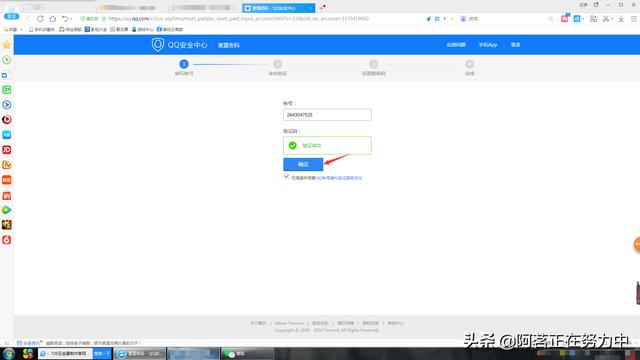Click the browser home icon
The height and width of the screenshot is (360, 640).
53,19
